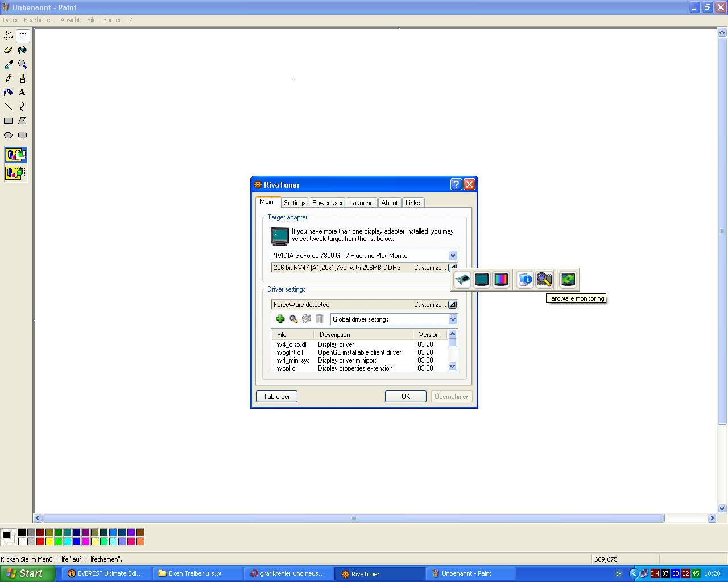
Task: Select the Airbrush spray tool
Action: [x=9, y=93]
